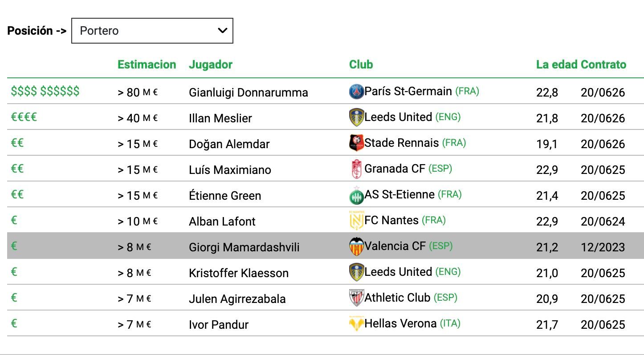The height and width of the screenshot is (355, 644).
Task: Sort by the Estimacion column header
Action: pos(147,65)
